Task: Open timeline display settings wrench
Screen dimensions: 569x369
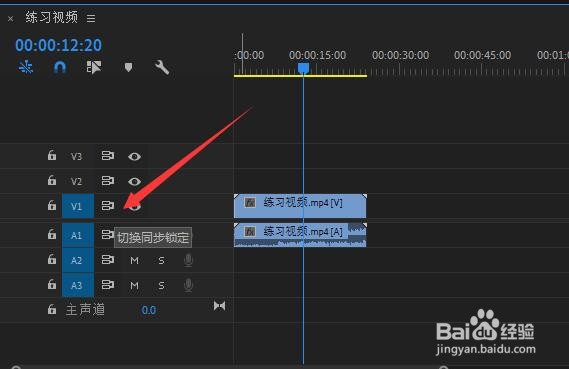Action: click(162, 67)
